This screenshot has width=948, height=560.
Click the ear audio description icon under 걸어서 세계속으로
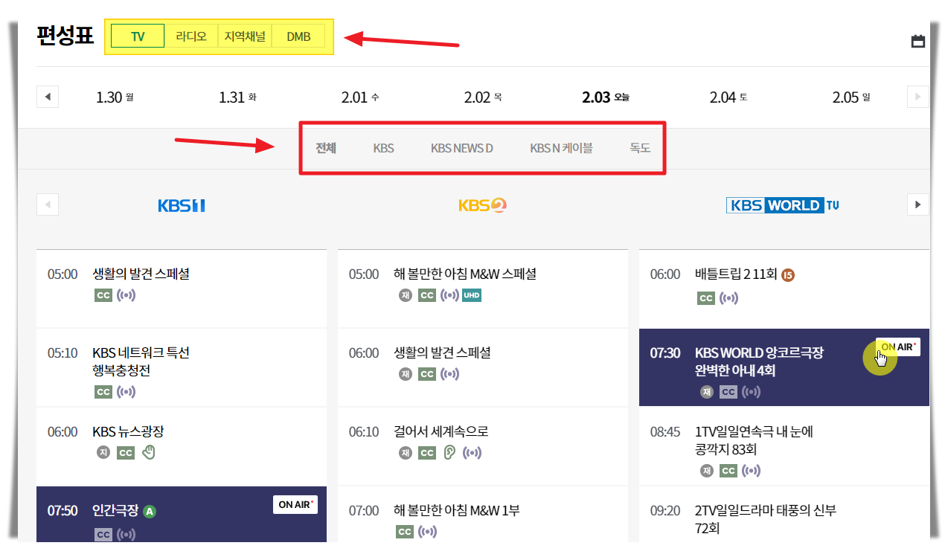click(x=449, y=452)
